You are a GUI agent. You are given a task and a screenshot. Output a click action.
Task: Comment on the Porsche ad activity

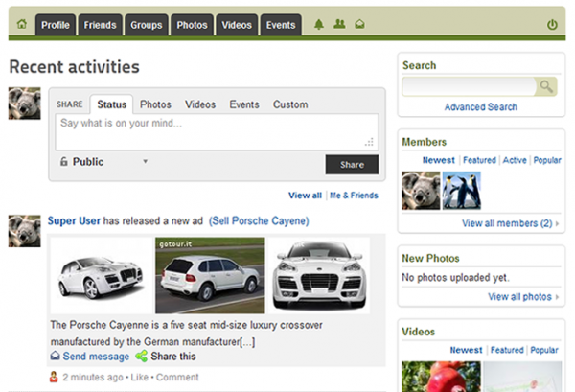177,377
